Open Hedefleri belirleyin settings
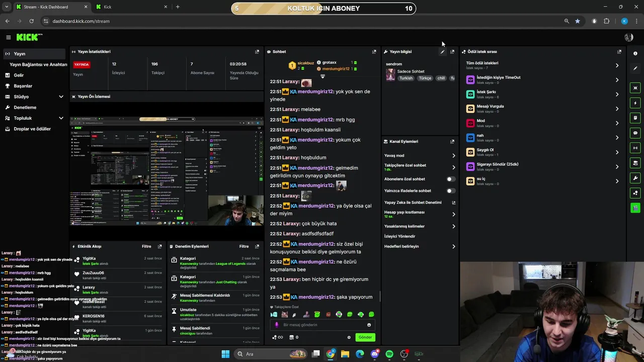 [x=420, y=247]
